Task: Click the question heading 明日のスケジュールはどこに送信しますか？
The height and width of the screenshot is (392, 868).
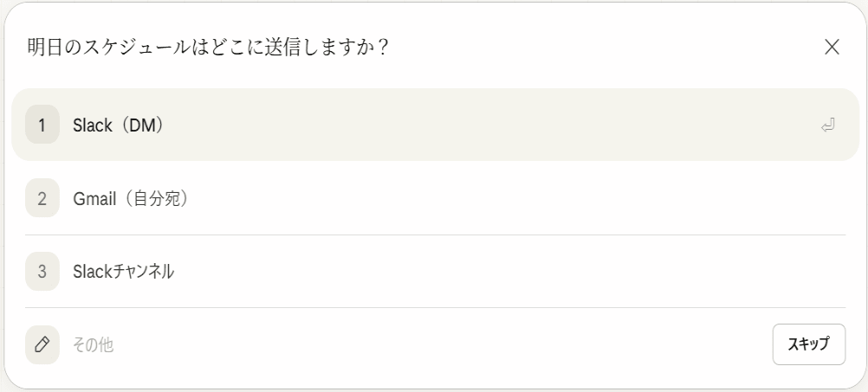Action: [x=207, y=48]
